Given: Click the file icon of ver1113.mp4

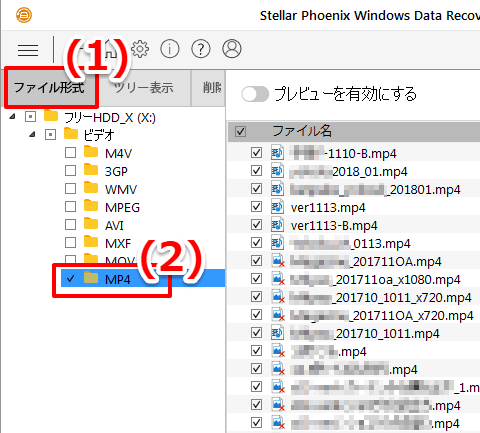Looking at the screenshot, I should click(x=277, y=207).
